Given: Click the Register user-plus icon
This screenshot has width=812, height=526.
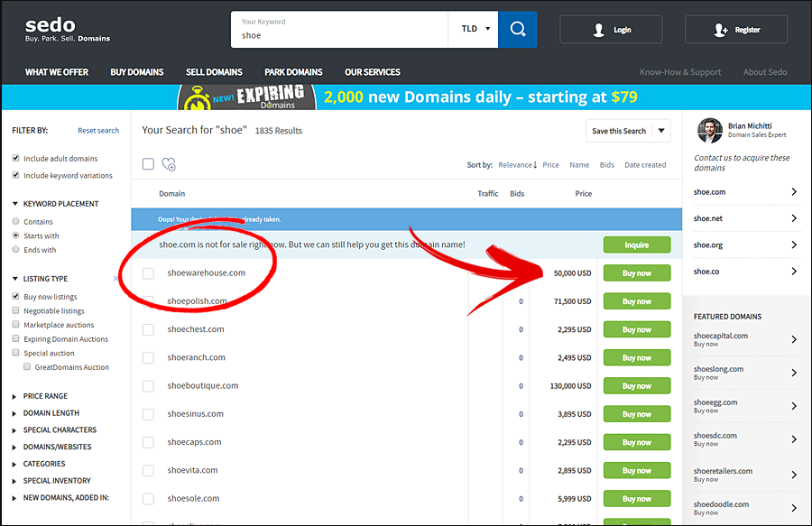Looking at the screenshot, I should (720, 30).
